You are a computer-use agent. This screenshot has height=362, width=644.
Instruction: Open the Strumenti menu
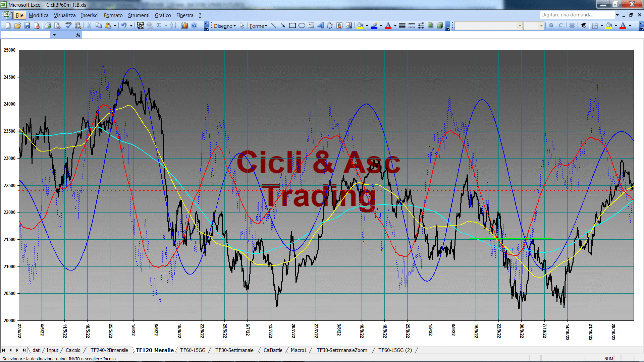pos(139,15)
